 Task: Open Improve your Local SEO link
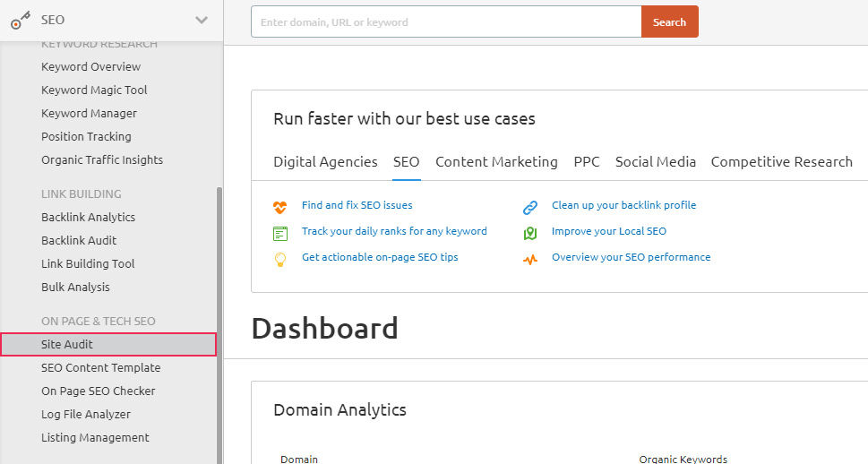609,231
